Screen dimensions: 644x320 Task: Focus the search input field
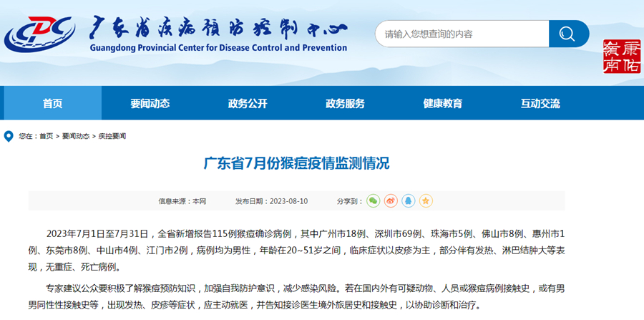point(462,34)
